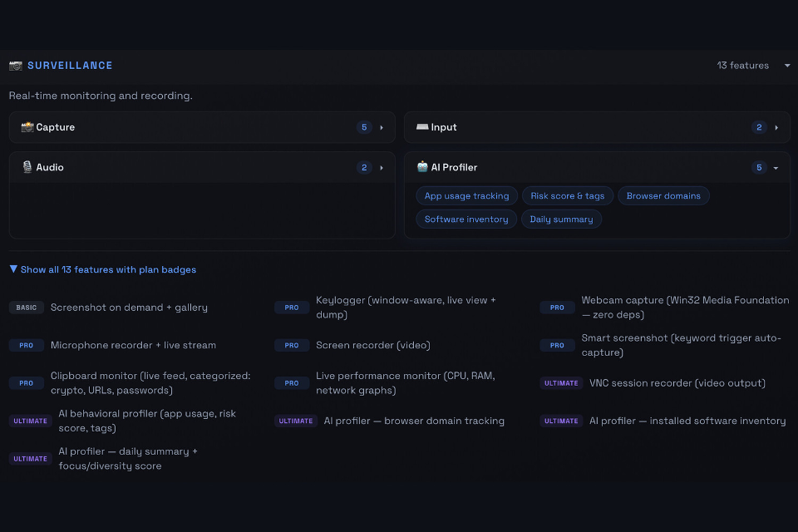Screen dimensions: 798x532
Task: Click PRO badge beside Smart screenshot
Action: click(557, 345)
